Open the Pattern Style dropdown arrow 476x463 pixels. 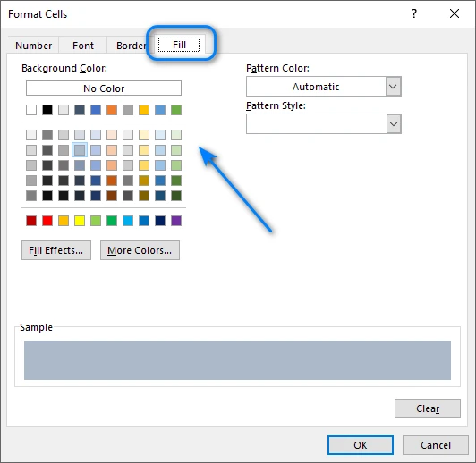(x=394, y=123)
